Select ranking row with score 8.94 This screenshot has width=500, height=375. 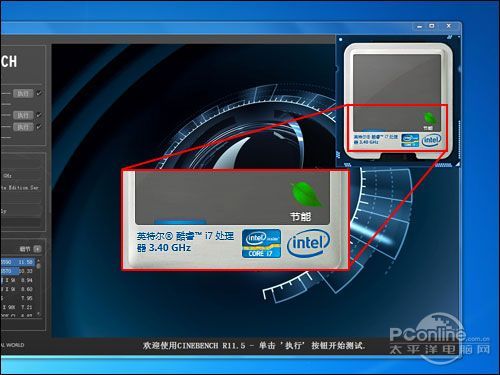point(18,280)
